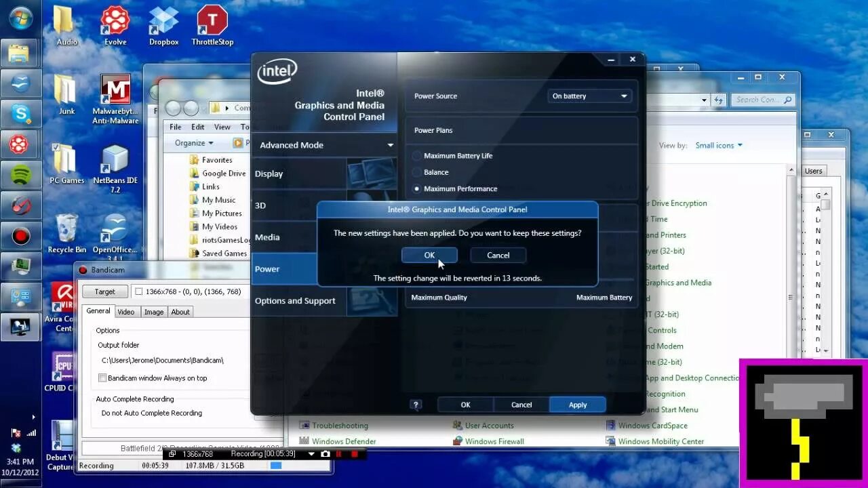Viewport: 868px width, 488px height.
Task: Open the Evolve desktop shortcut
Action: (115, 26)
